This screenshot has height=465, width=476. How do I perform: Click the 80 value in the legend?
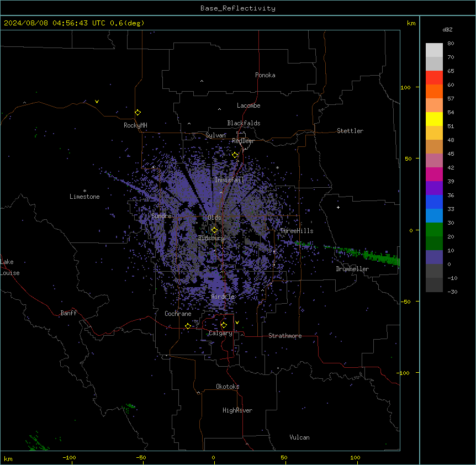tap(451, 44)
